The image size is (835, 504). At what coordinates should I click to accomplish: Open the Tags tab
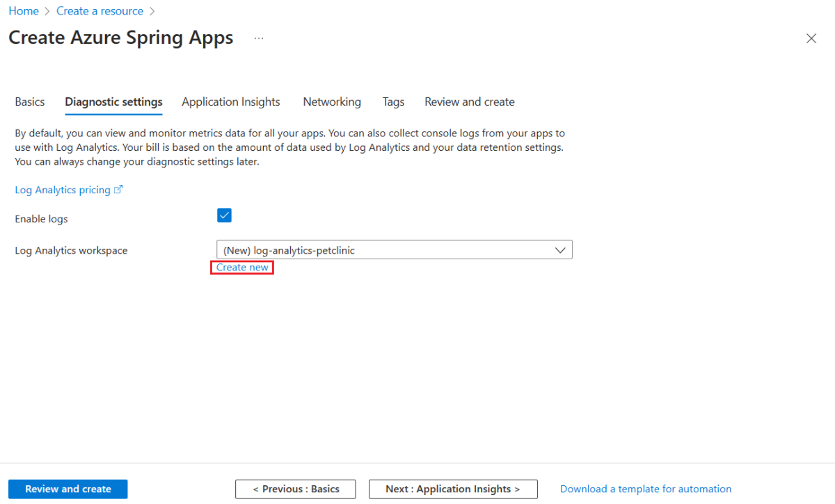[393, 101]
